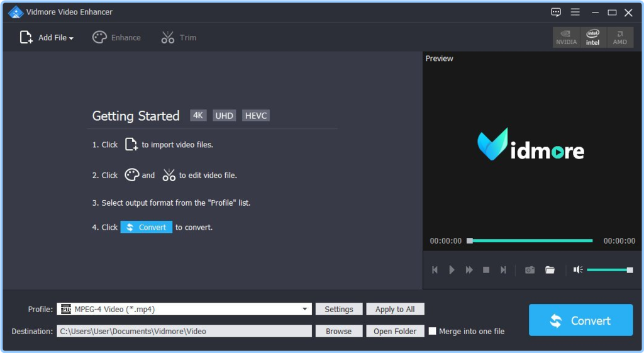
Task: Click palette icon in step 2
Action: [132, 175]
